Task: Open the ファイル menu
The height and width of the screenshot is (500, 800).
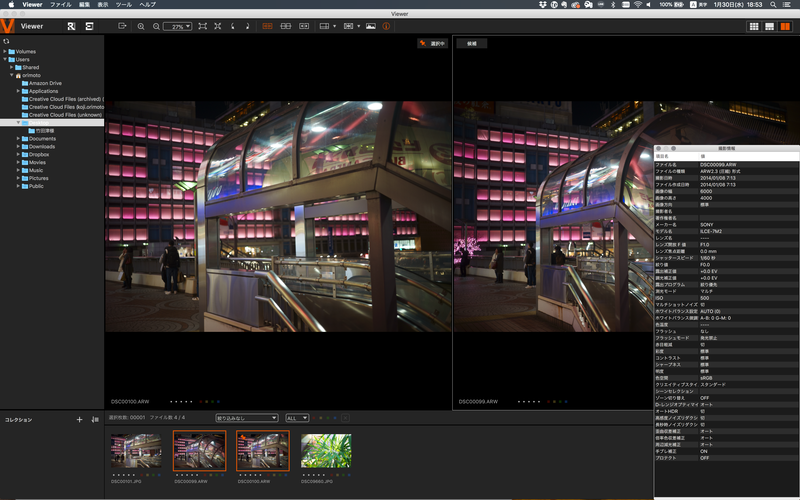Action: (x=61, y=5)
